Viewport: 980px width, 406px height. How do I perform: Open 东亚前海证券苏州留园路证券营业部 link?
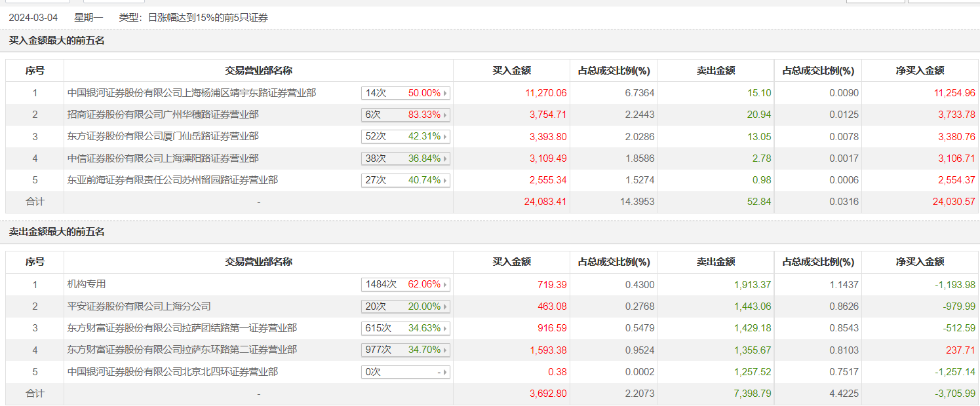pyautogui.click(x=172, y=179)
